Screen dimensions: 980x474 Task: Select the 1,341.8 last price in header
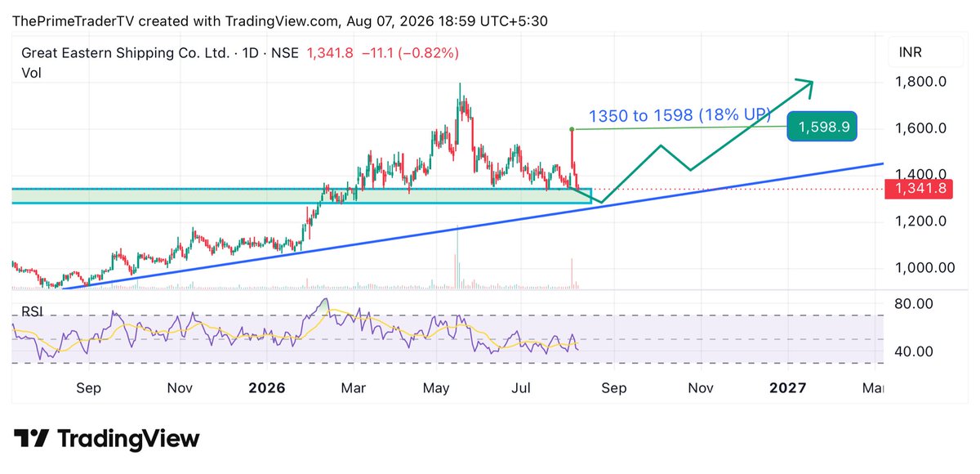(x=329, y=53)
